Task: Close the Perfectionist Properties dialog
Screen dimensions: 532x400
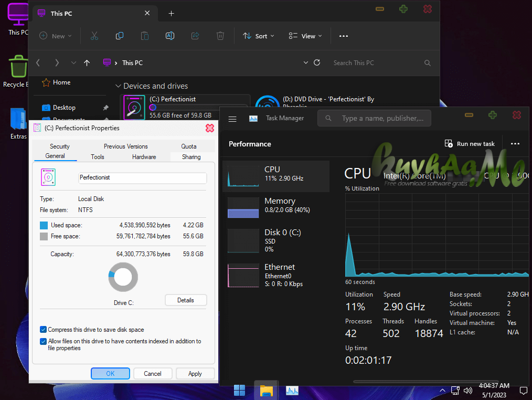Action: coord(210,128)
